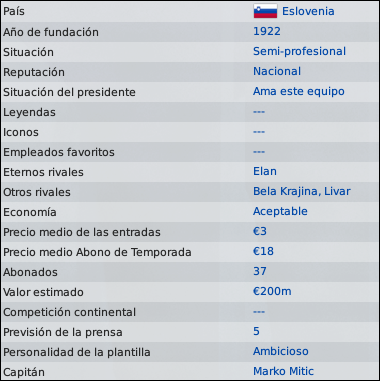
Task: Open the Eslovenia country link
Action: [x=308, y=11]
